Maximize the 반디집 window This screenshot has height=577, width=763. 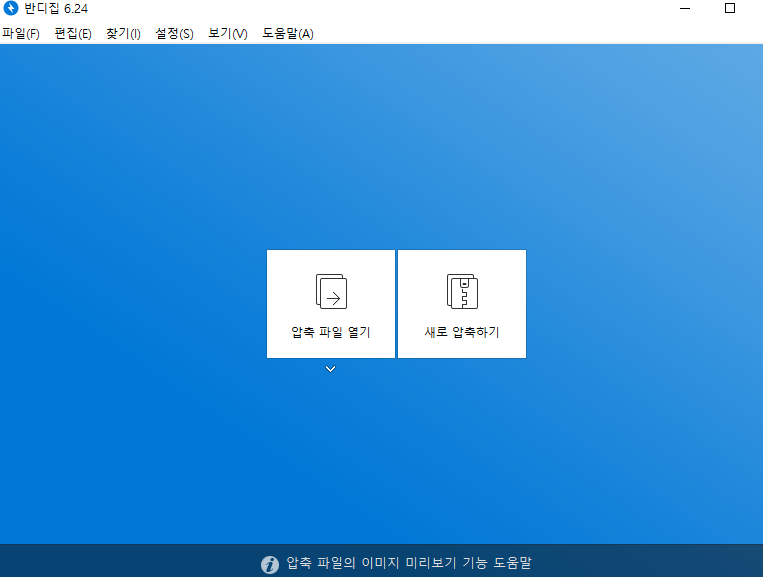click(x=730, y=8)
